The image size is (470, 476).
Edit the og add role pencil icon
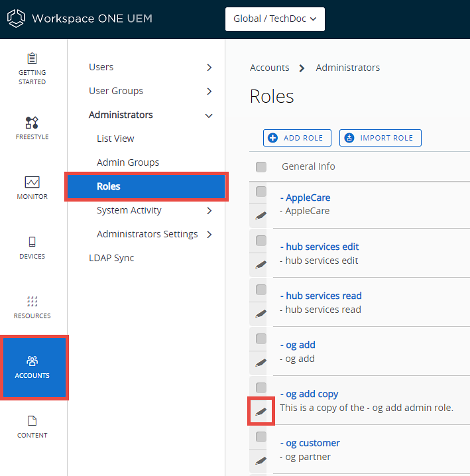pos(261,363)
